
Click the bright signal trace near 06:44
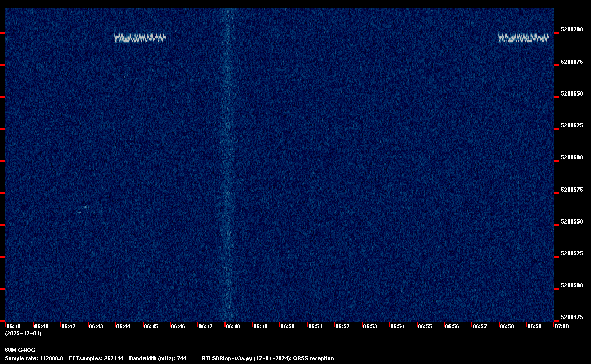(x=140, y=38)
